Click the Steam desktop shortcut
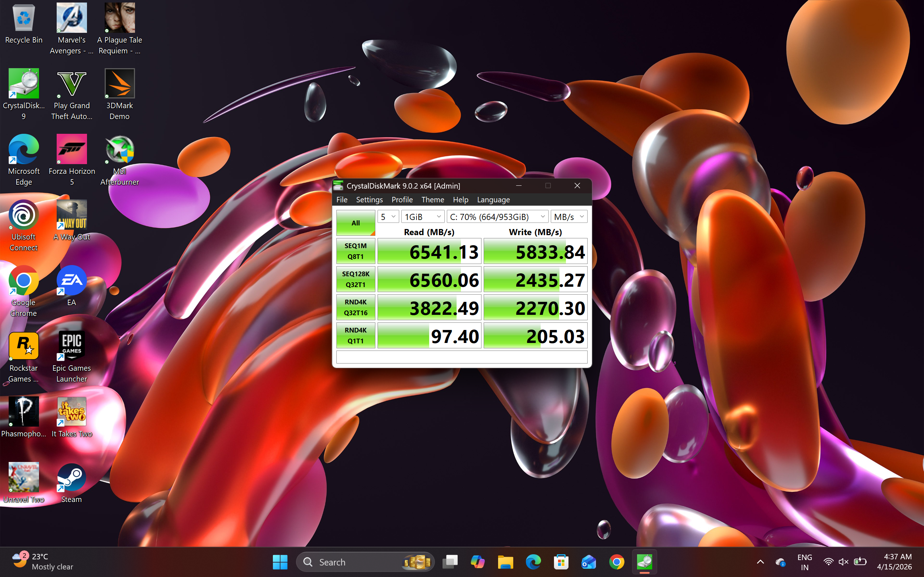The height and width of the screenshot is (577, 924). [x=71, y=478]
